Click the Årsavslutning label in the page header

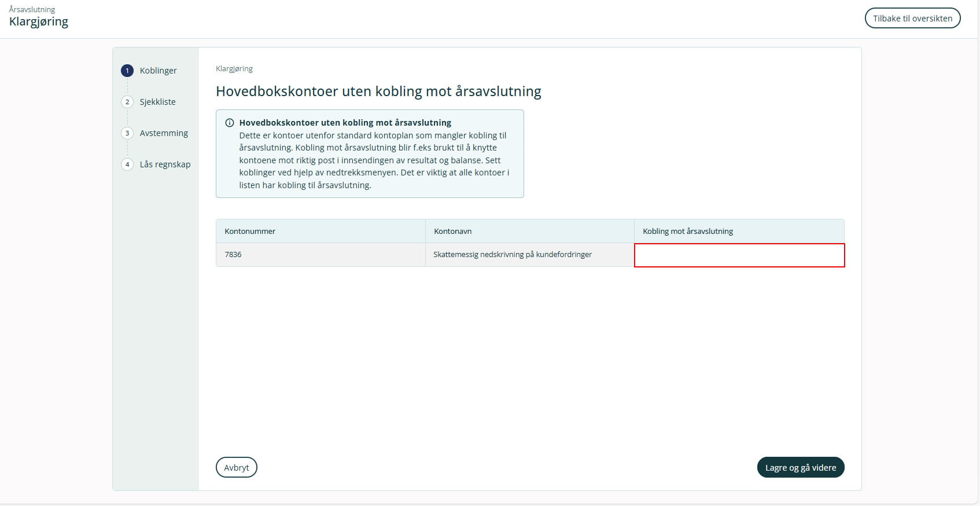pos(32,9)
